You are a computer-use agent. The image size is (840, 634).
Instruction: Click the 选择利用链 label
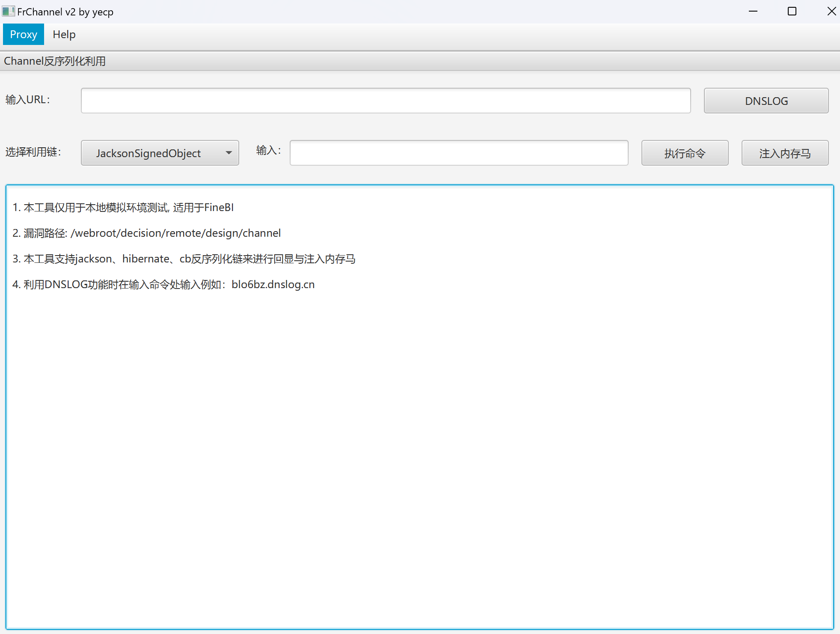[33, 152]
